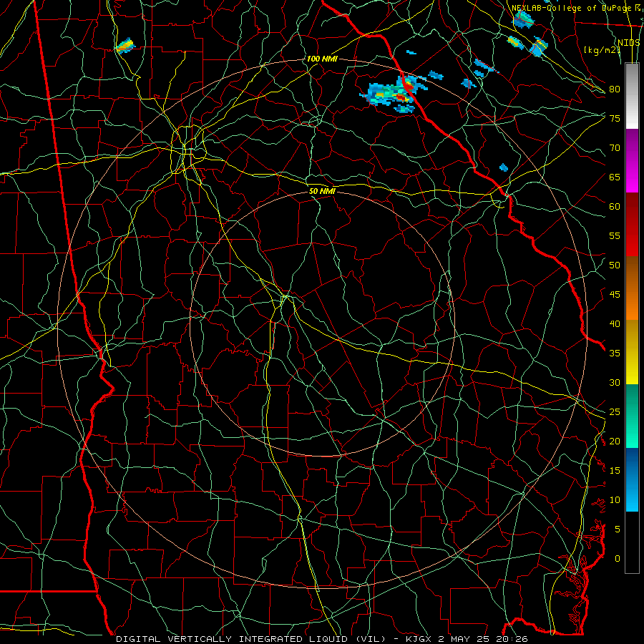644x644 pixels.
Task: Click the 25 value on the color scale
Action: pos(615,412)
